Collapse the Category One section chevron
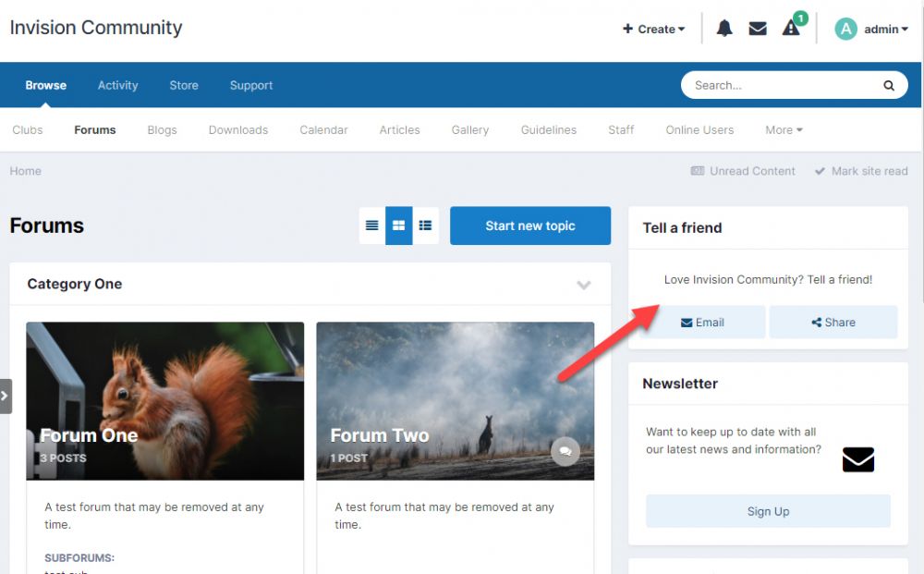This screenshot has height=574, width=924. (x=583, y=285)
